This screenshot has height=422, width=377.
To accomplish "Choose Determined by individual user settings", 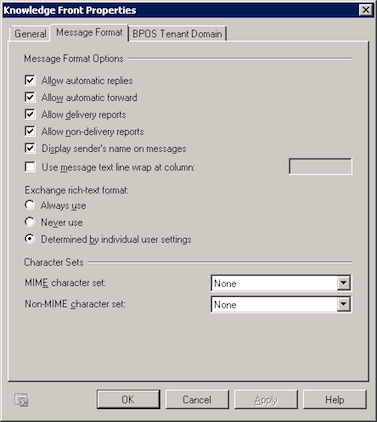I will click(x=30, y=239).
